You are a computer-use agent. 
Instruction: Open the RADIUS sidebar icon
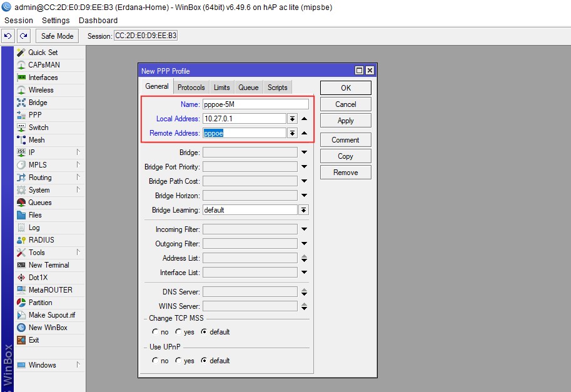click(x=21, y=240)
